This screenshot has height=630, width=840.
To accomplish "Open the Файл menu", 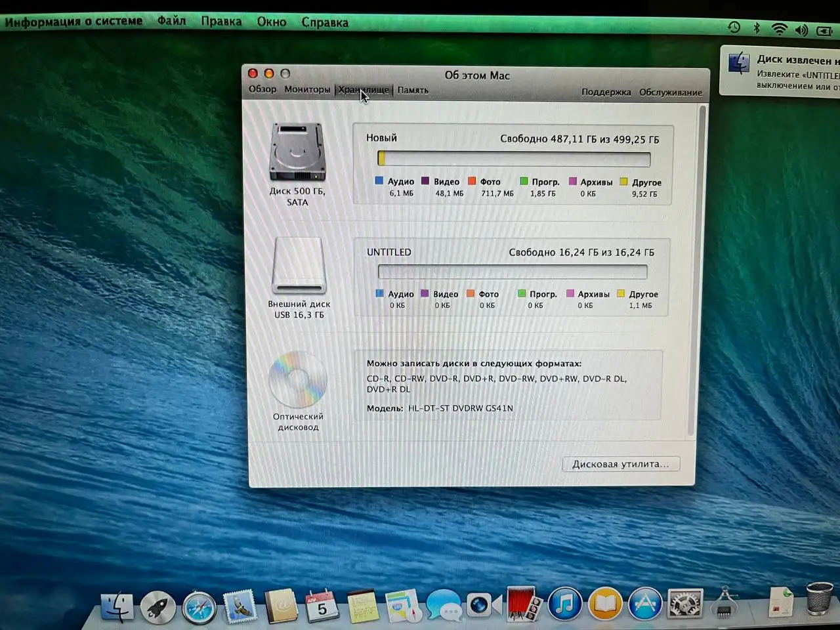I will click(x=171, y=21).
